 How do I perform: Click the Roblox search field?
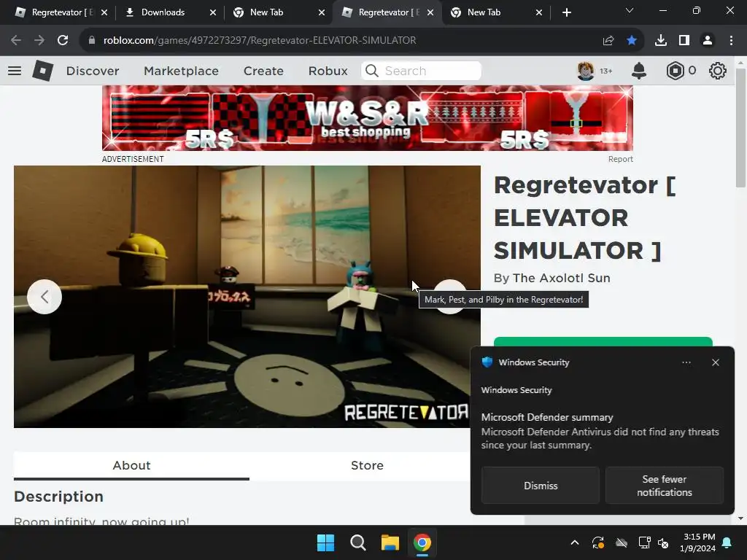(421, 71)
